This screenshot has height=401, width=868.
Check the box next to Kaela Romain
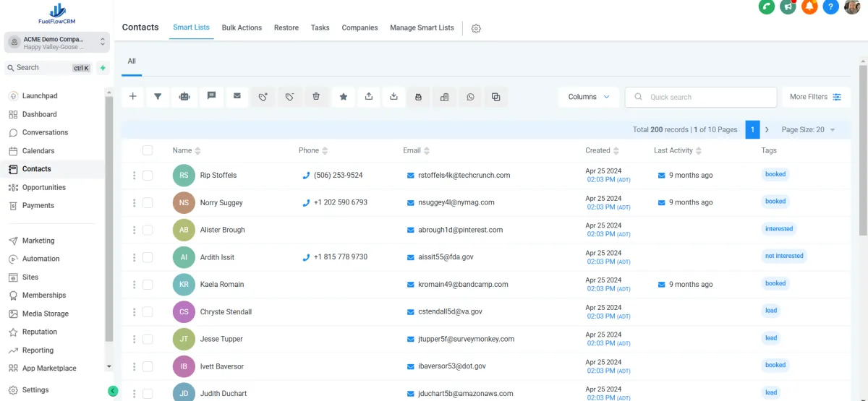pos(148,285)
